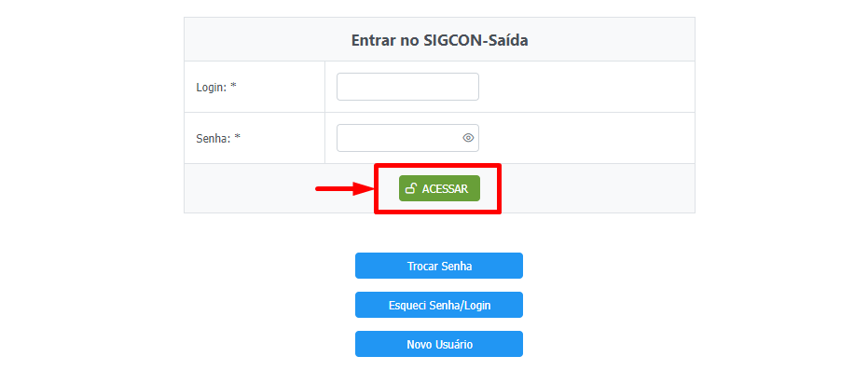Click the open padlock icon on ACESSAR

click(411, 188)
